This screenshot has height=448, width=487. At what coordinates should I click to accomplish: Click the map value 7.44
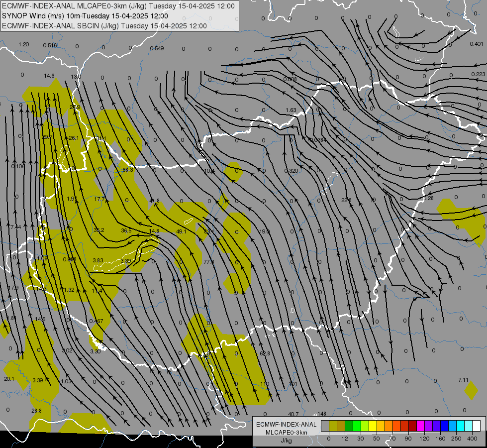[x=15, y=227]
